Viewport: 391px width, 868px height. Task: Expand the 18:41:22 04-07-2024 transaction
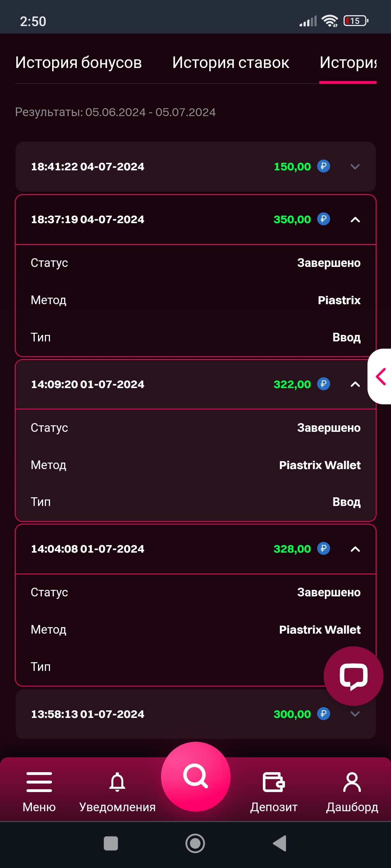(355, 167)
